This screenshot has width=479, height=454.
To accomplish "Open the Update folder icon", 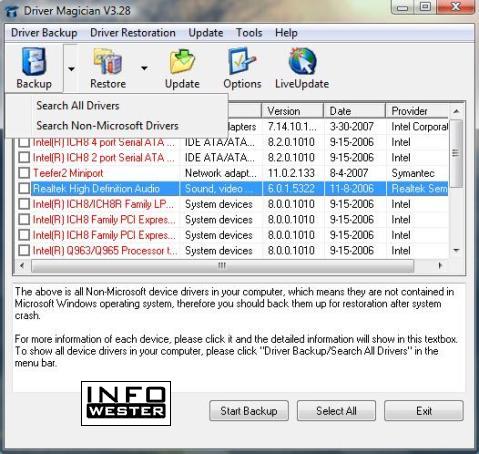I will point(182,61).
